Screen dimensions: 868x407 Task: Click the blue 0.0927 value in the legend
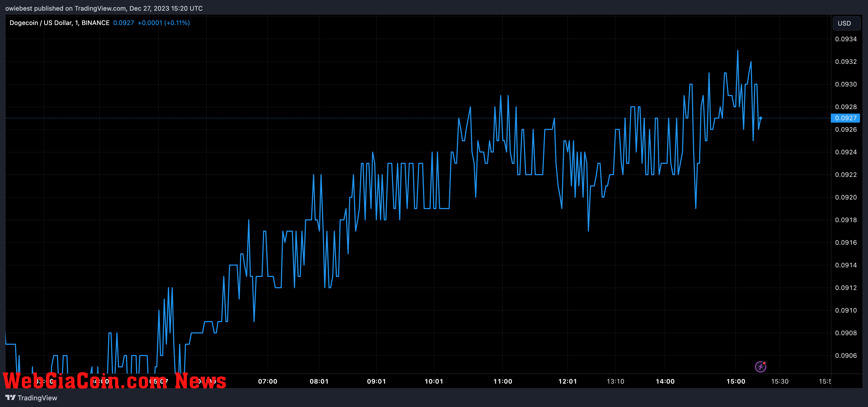123,23
